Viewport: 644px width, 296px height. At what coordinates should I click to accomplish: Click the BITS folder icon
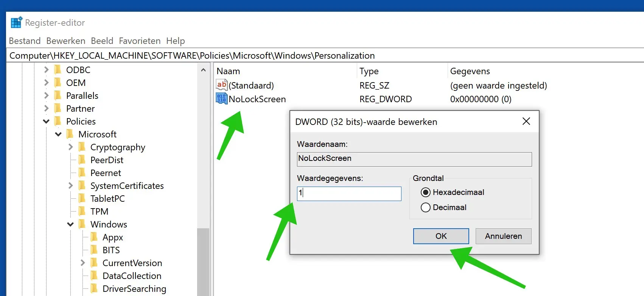(x=94, y=250)
